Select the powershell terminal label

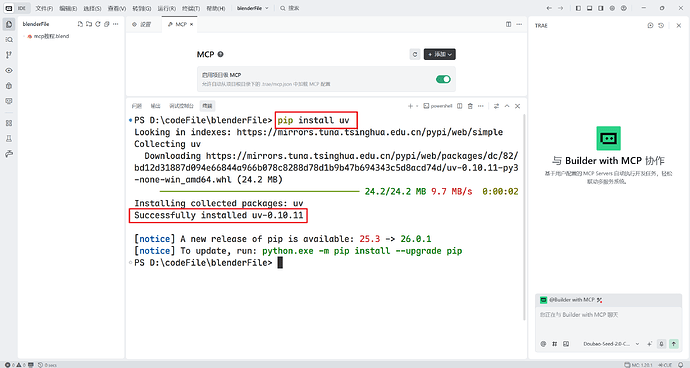point(438,106)
